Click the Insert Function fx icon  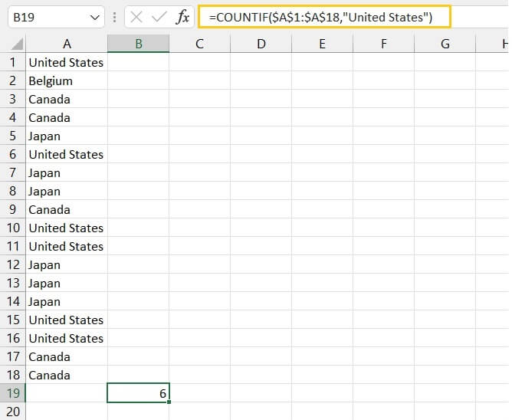tap(182, 17)
